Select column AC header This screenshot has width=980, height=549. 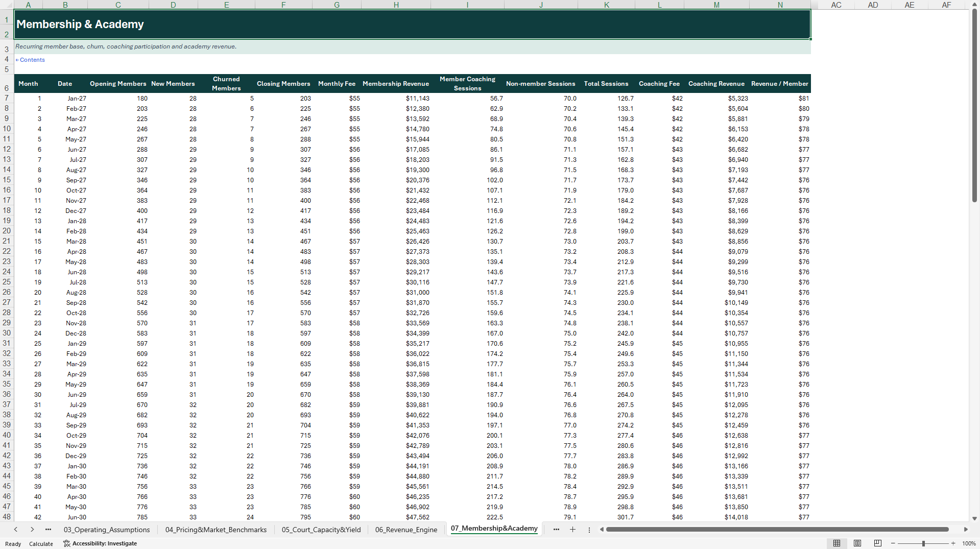[836, 5]
